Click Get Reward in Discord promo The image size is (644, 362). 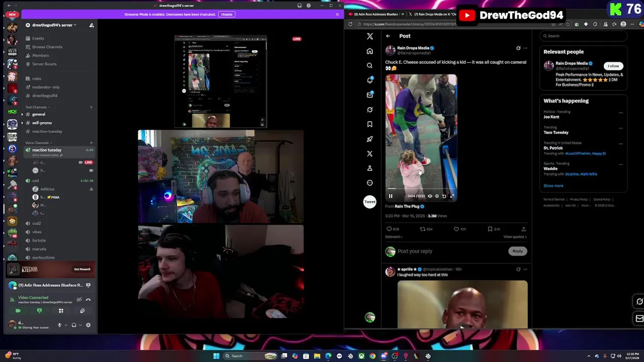pyautogui.click(x=82, y=269)
